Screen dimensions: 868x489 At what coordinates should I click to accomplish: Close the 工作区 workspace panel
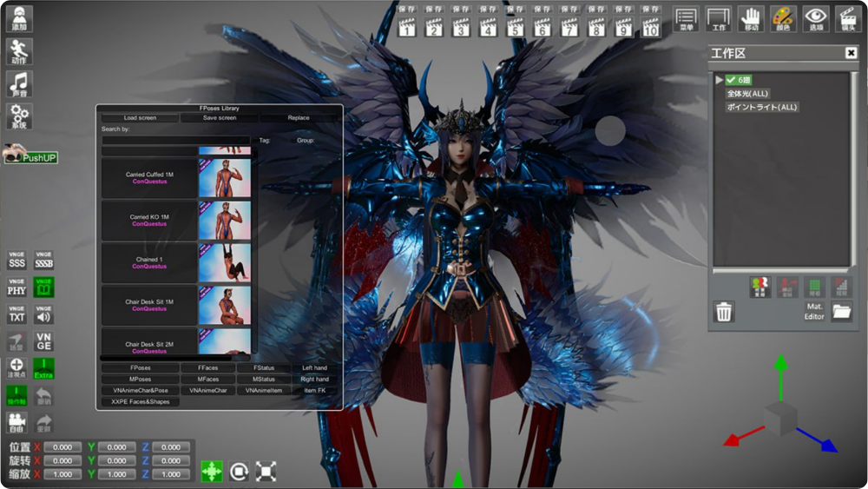[852, 53]
